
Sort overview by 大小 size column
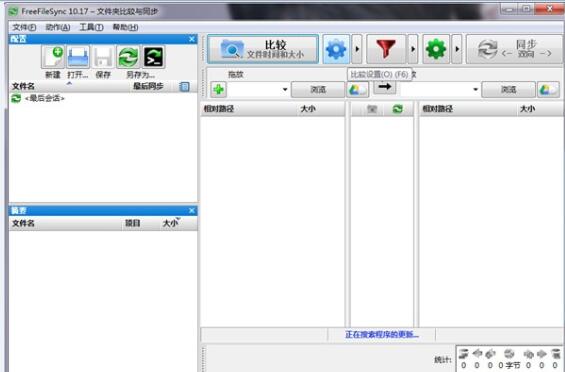tap(170, 223)
